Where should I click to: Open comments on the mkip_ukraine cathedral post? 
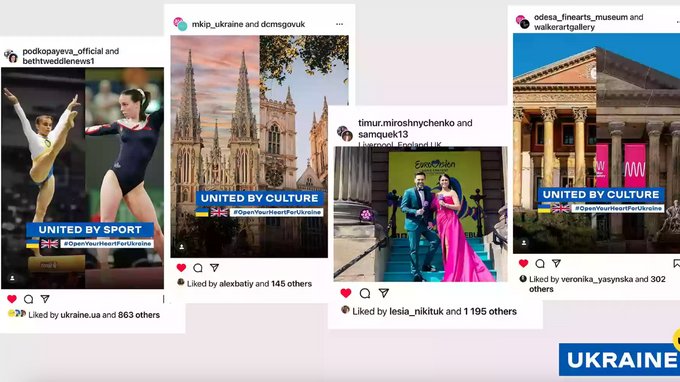[x=198, y=268]
